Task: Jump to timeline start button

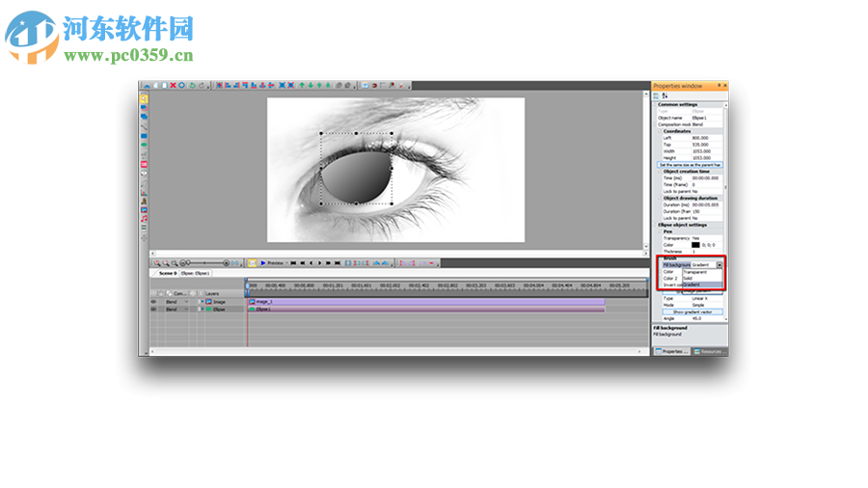Action: click(293, 263)
